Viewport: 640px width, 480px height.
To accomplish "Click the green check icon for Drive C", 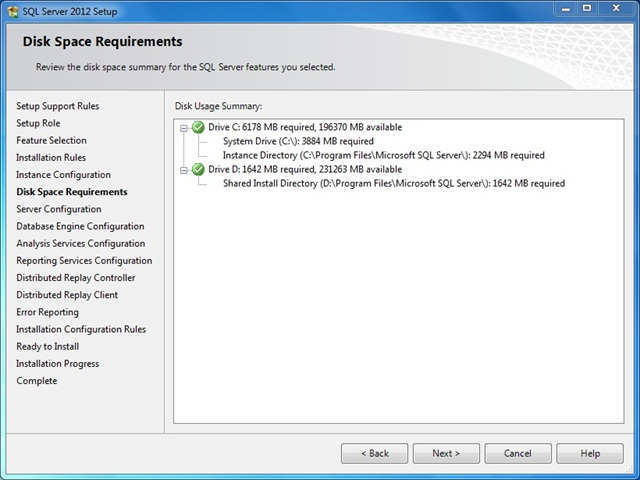I will [x=198, y=127].
